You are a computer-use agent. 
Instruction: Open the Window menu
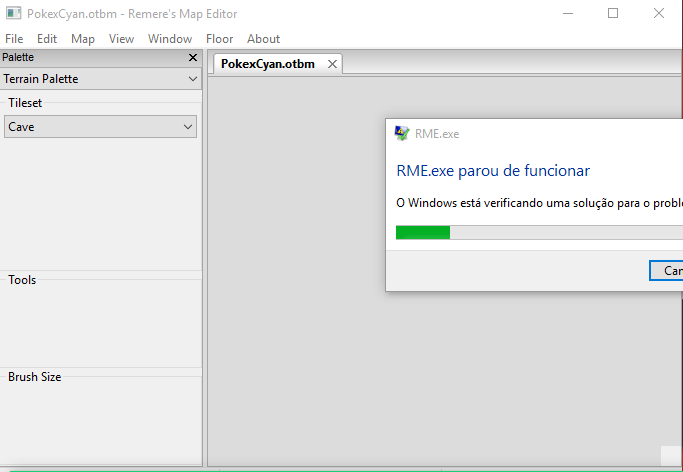pos(170,39)
